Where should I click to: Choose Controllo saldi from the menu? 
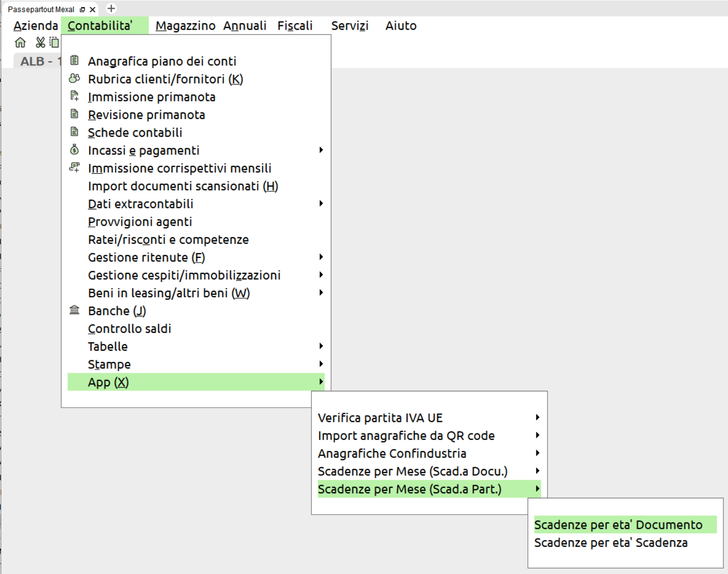(x=130, y=329)
